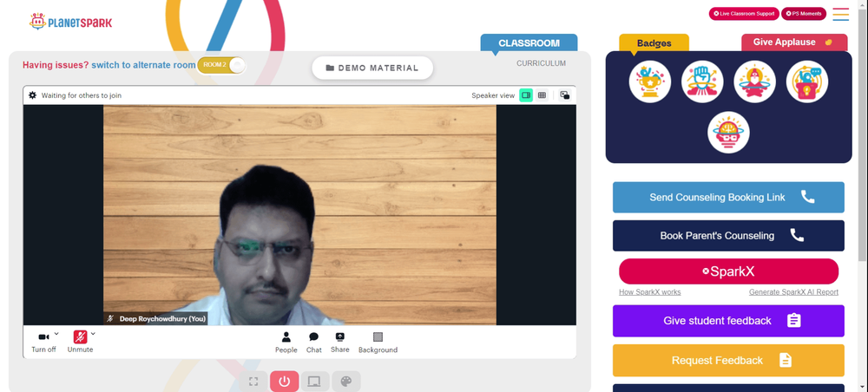Open How SparkX works link
Viewport: 868px width, 392px height.
[650, 292]
